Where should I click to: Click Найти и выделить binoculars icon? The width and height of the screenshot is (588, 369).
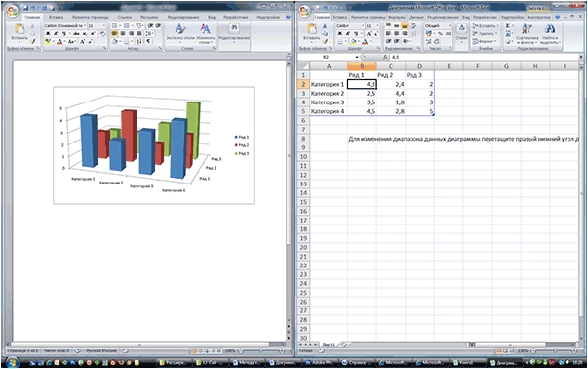pos(550,34)
